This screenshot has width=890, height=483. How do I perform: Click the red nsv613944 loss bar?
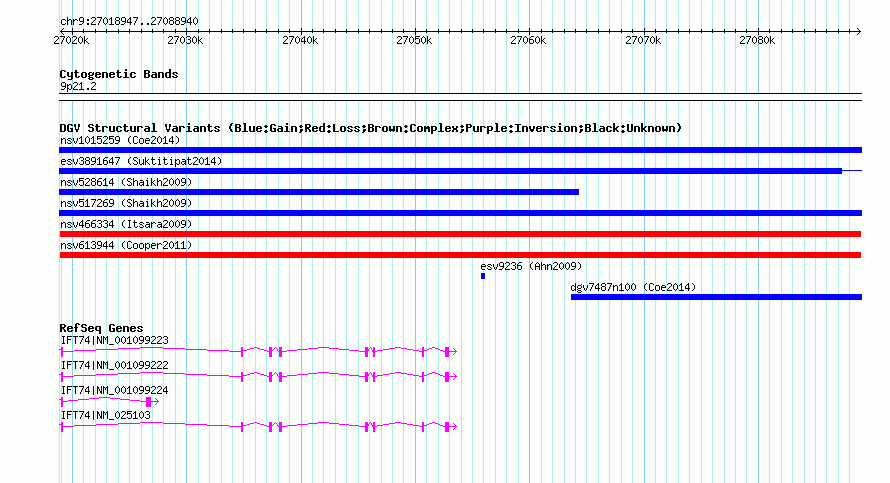pos(460,255)
